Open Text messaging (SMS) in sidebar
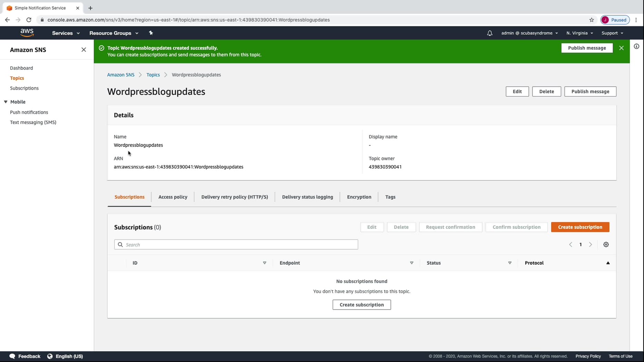The height and width of the screenshot is (362, 644). [33, 122]
